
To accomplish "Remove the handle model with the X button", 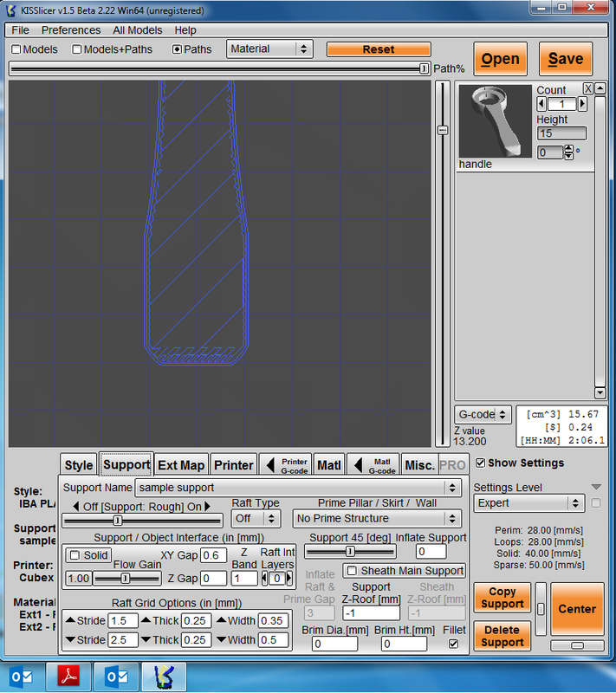I will (x=587, y=88).
